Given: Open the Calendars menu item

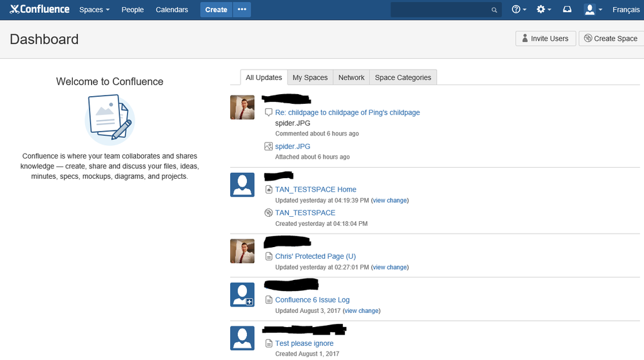Looking at the screenshot, I should [171, 10].
